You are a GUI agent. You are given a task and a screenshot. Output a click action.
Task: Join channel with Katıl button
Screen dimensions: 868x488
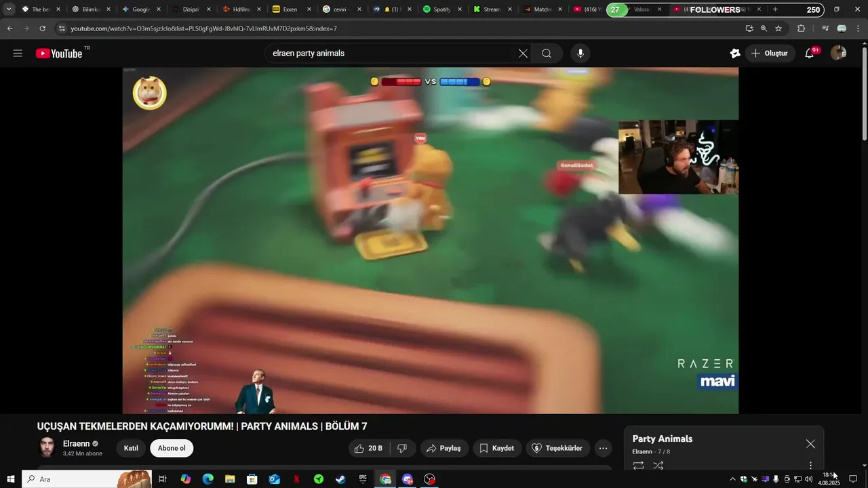tap(131, 448)
